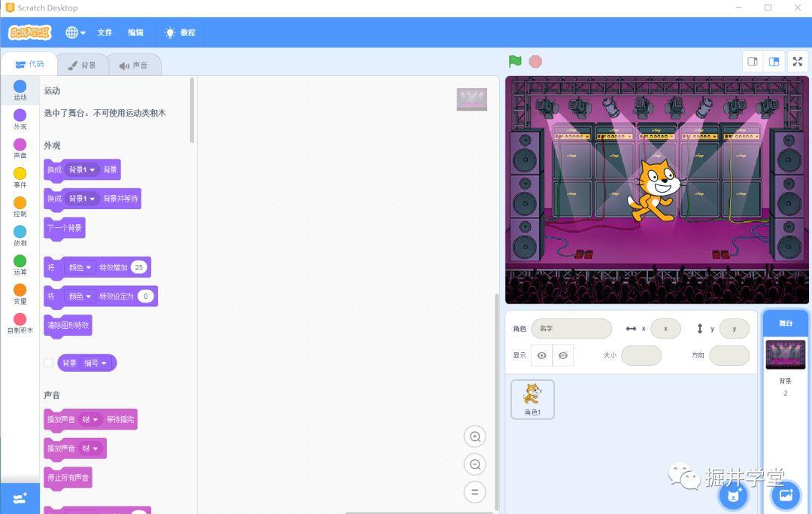The image size is (812, 514).
Task: Click the sprite y position field
Action: (735, 329)
